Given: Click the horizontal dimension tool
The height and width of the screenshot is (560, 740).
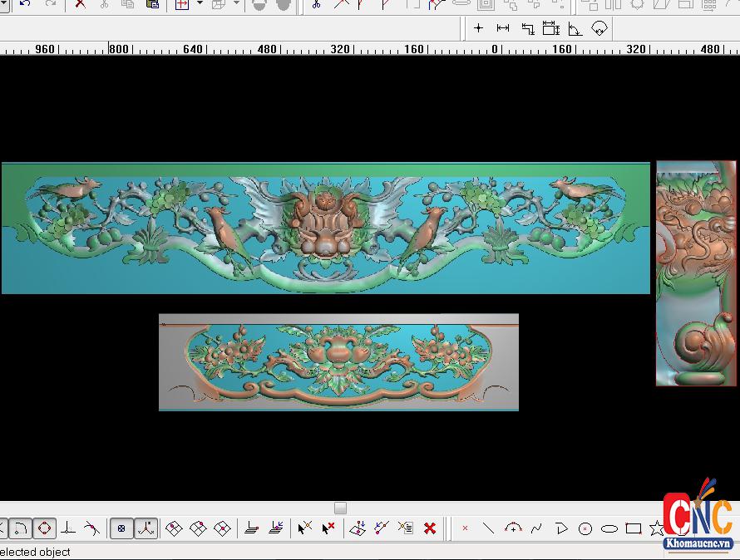Looking at the screenshot, I should click(x=503, y=28).
